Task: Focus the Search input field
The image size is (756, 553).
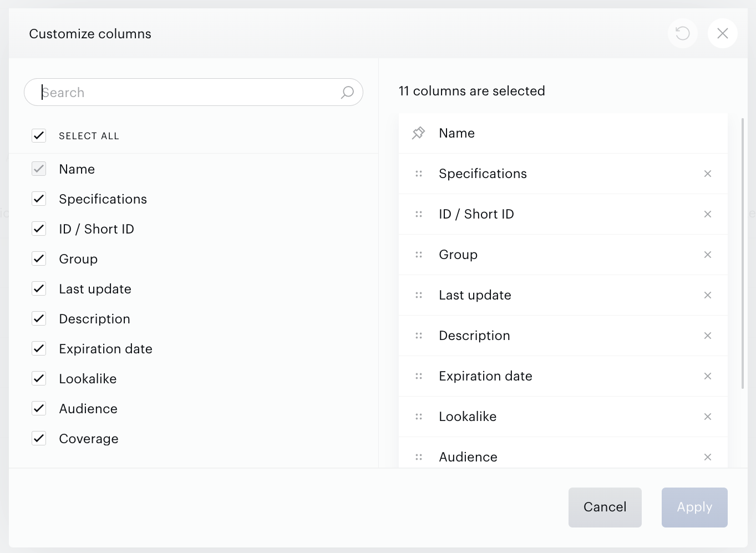Action: (x=194, y=92)
